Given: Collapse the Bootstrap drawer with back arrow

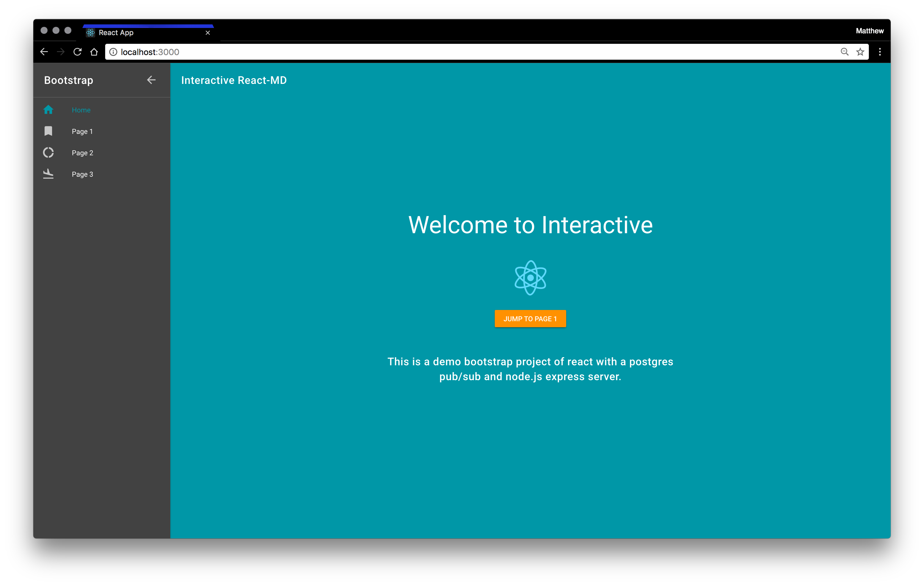Looking at the screenshot, I should tap(151, 80).
